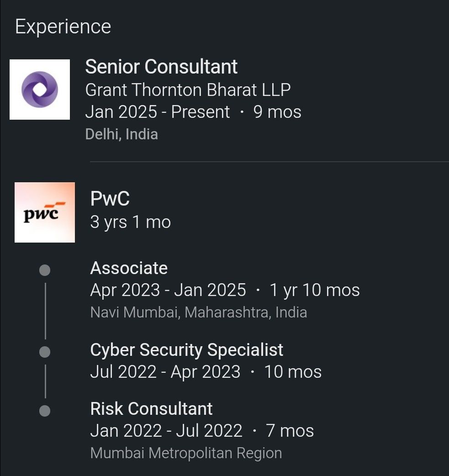This screenshot has height=476, width=449.
Task: Click the Delhi, India location text
Action: 121,134
